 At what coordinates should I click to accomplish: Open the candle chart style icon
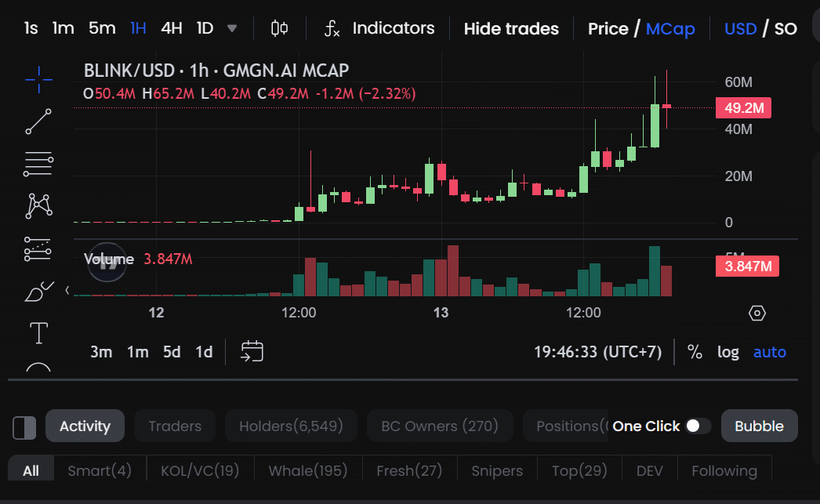click(279, 28)
